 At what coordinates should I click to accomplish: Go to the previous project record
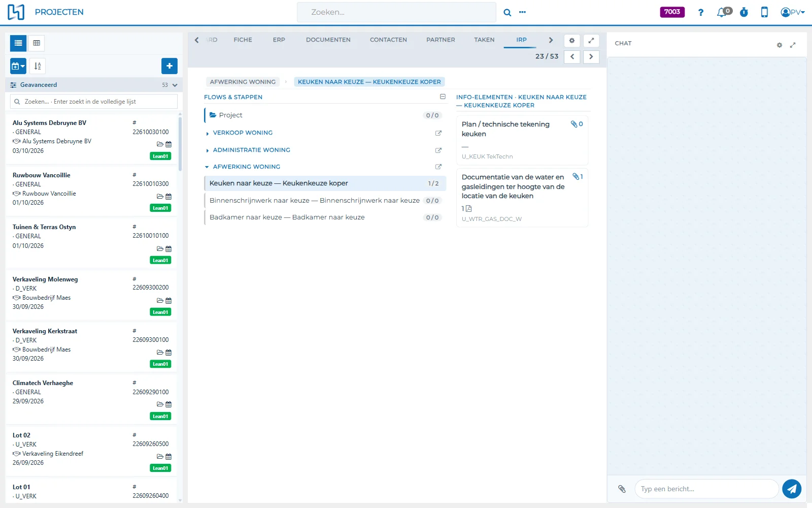(572, 56)
